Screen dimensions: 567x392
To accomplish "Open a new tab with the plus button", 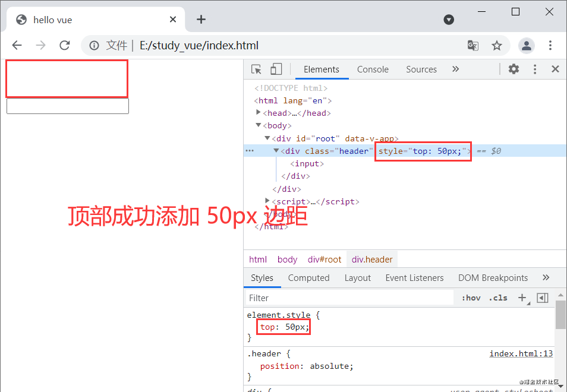I will (201, 20).
